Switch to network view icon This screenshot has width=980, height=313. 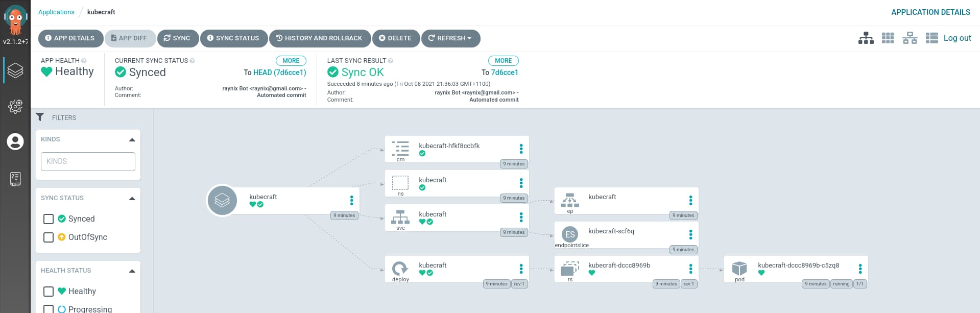pyautogui.click(x=910, y=38)
